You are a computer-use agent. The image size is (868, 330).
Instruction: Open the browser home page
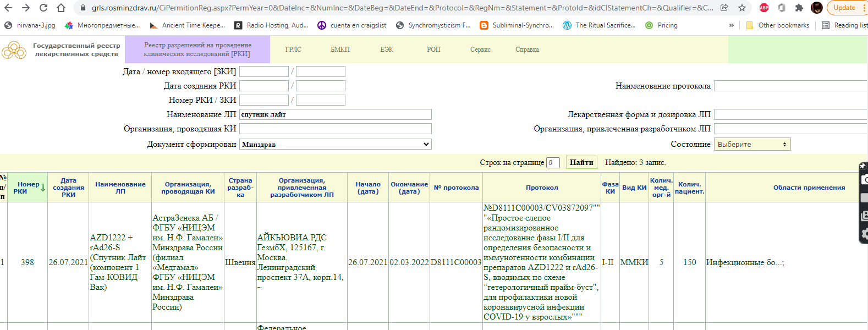point(61,8)
